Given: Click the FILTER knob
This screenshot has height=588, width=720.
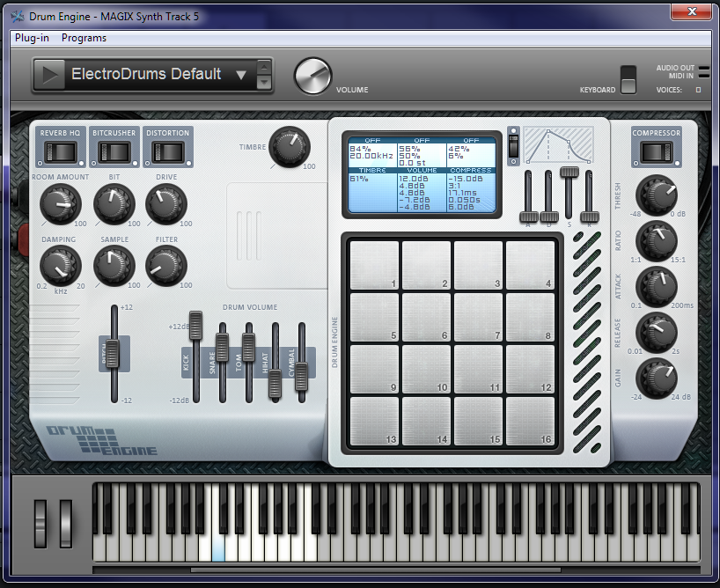Looking at the screenshot, I should click(x=165, y=266).
